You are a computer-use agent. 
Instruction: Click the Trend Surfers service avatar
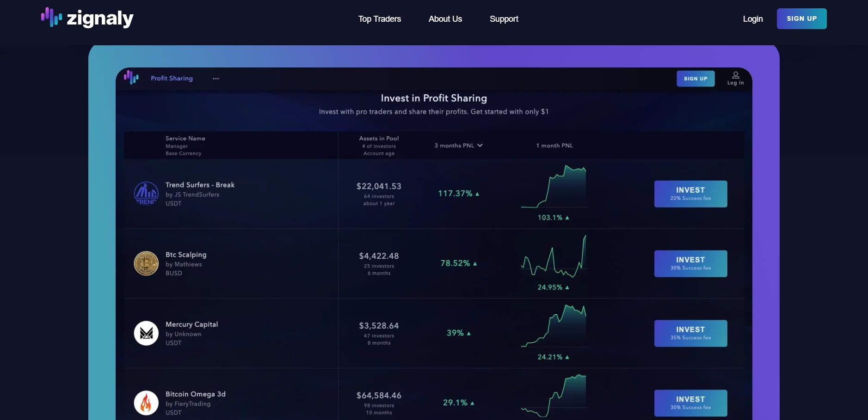(x=146, y=194)
